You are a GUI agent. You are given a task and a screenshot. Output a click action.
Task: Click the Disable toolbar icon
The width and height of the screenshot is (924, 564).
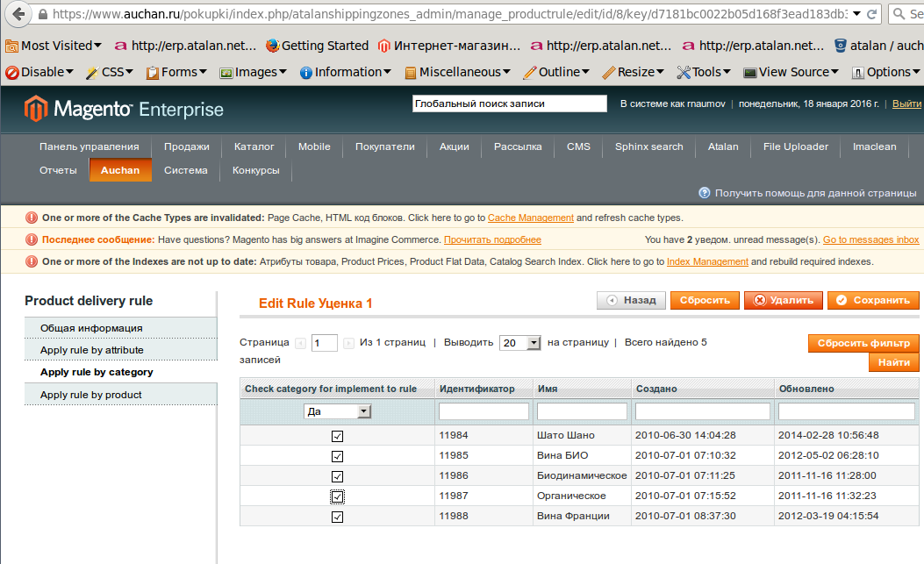click(x=11, y=73)
